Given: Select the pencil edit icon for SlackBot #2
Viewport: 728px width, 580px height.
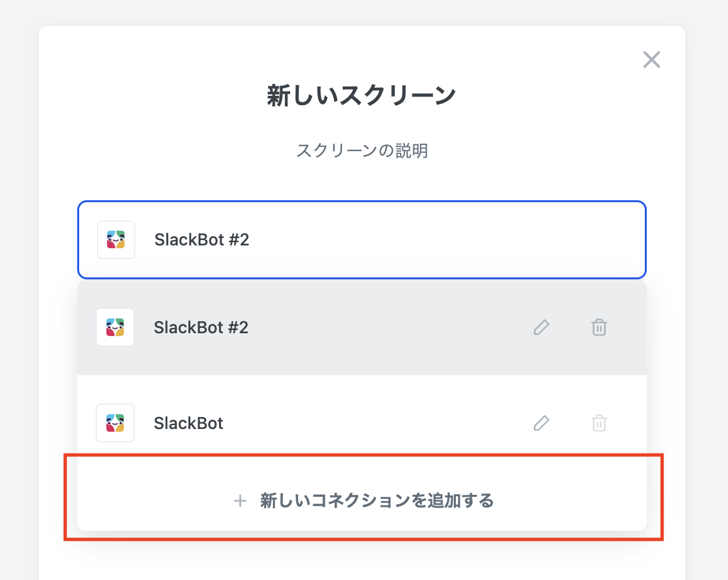Looking at the screenshot, I should click(x=541, y=327).
